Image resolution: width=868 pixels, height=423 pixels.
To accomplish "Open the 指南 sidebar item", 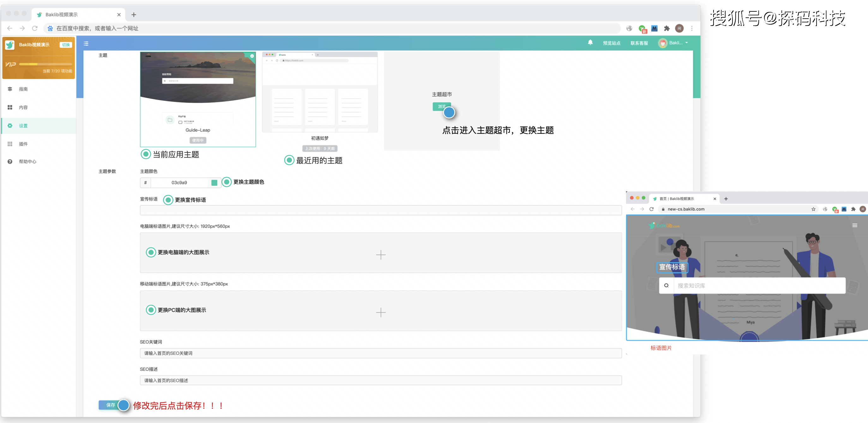I will (x=39, y=89).
